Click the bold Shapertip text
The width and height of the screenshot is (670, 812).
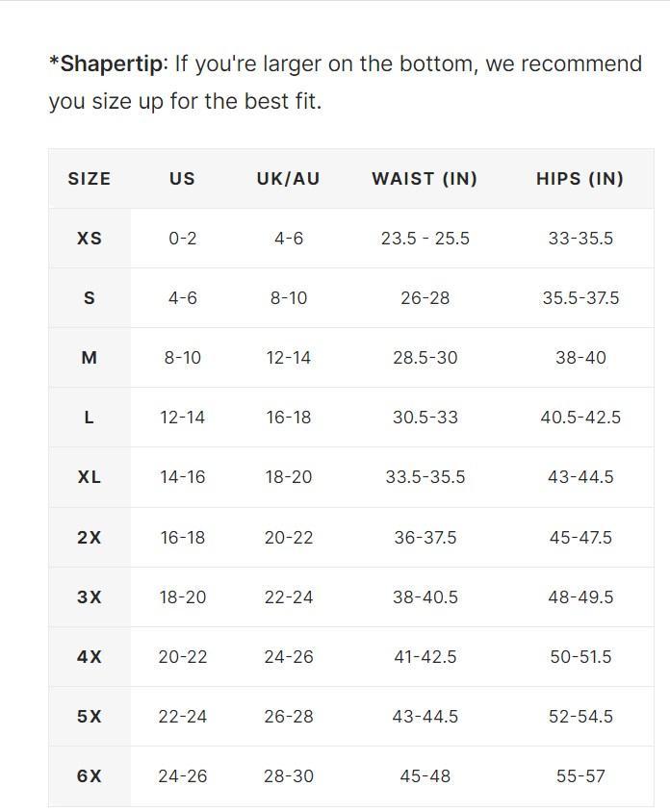click(108, 64)
